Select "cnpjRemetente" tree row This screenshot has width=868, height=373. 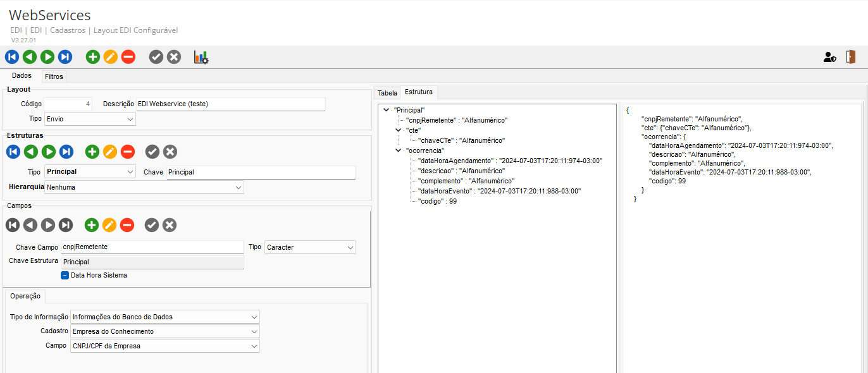(x=457, y=120)
